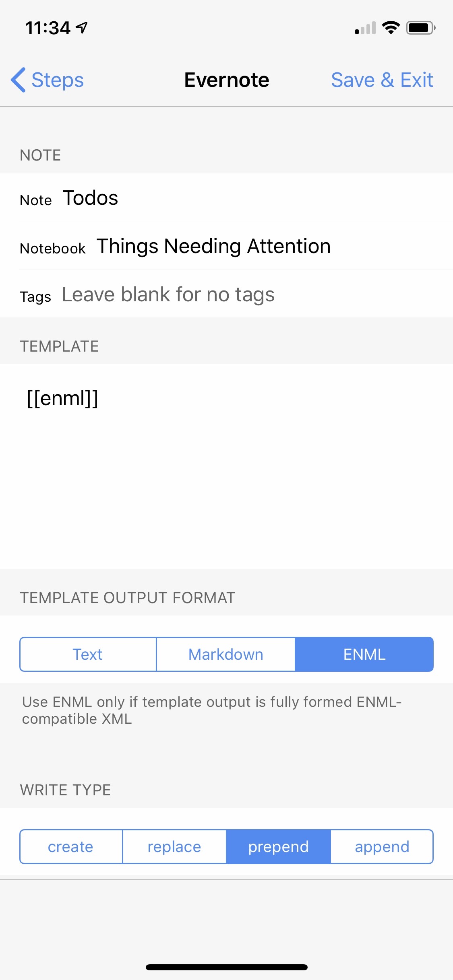Choose the replace write type
453x980 pixels.
(174, 846)
